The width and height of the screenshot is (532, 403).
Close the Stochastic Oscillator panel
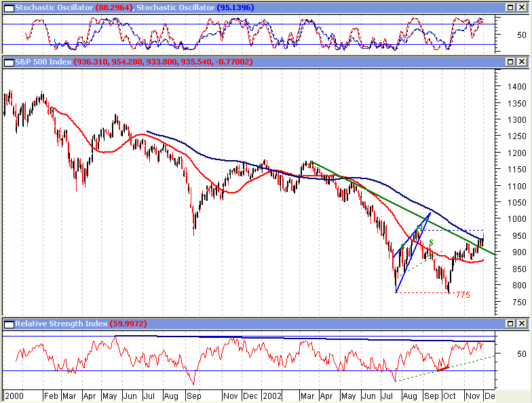tap(522, 7)
